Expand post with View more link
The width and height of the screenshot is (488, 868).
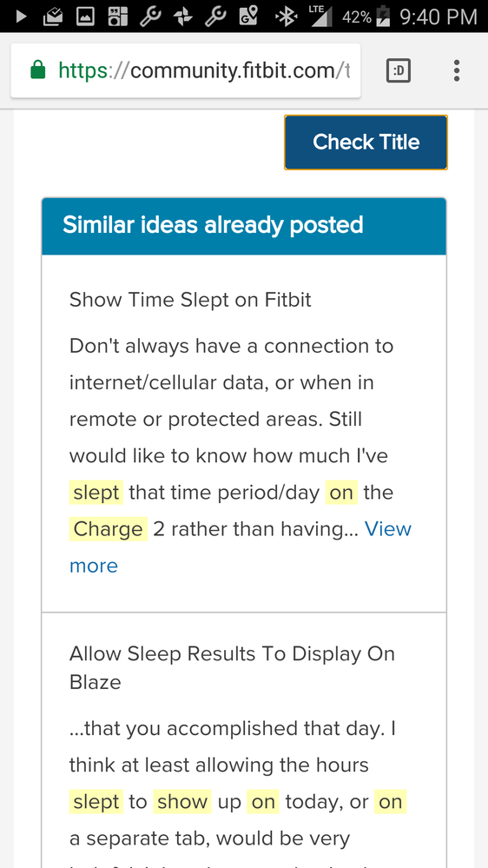click(241, 547)
